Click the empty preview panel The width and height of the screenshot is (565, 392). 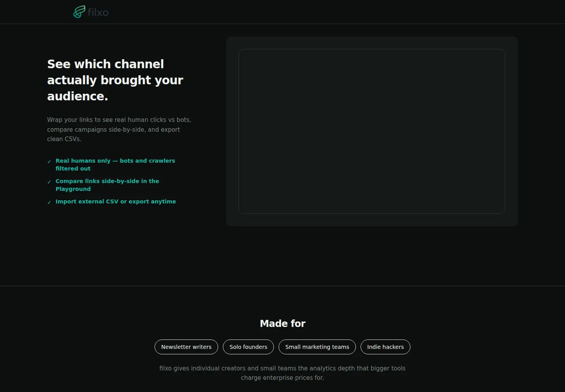point(372,131)
